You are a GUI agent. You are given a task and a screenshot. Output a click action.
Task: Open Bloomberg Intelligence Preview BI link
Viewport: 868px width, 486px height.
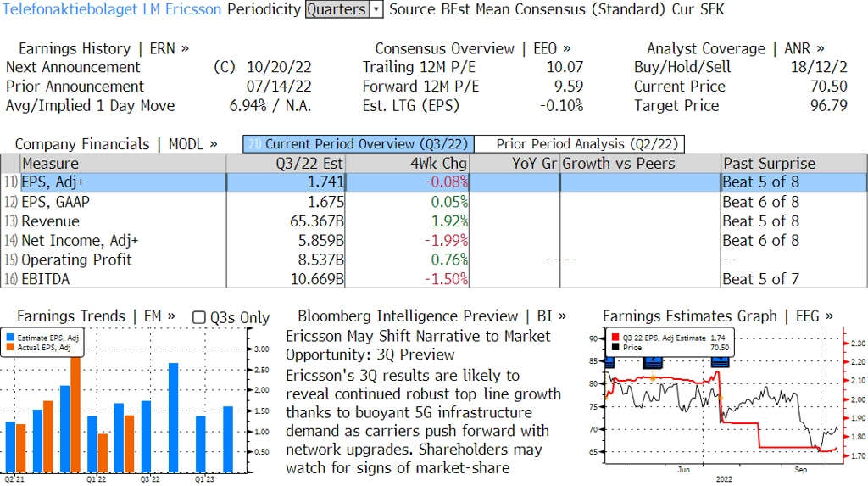431,316
